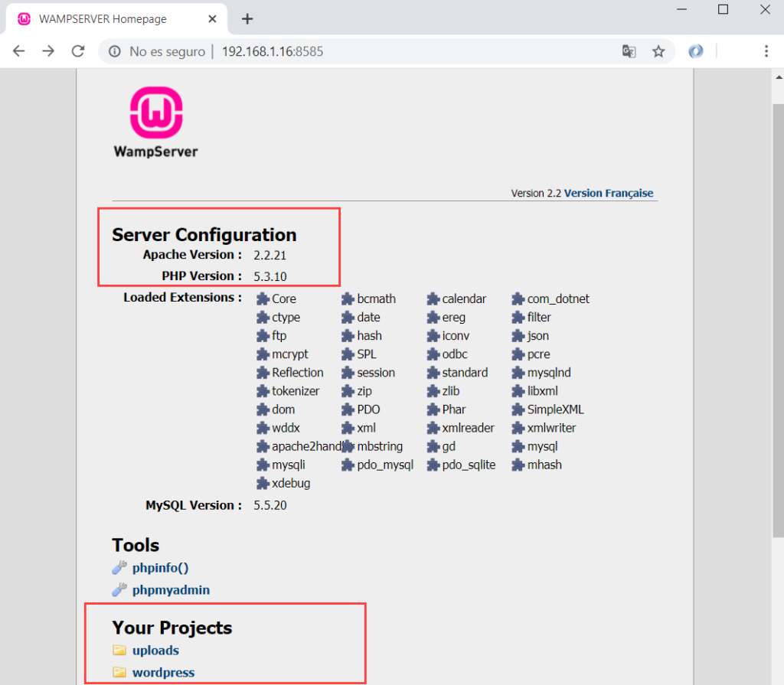Click the 'Your Projects' heading
This screenshot has width=784, height=685.
pos(172,628)
